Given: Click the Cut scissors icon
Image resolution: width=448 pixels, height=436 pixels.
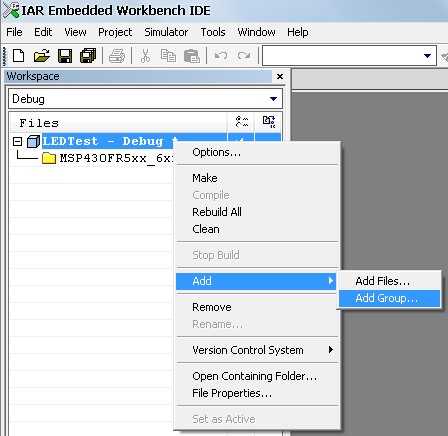Looking at the screenshot, I should 145,56.
